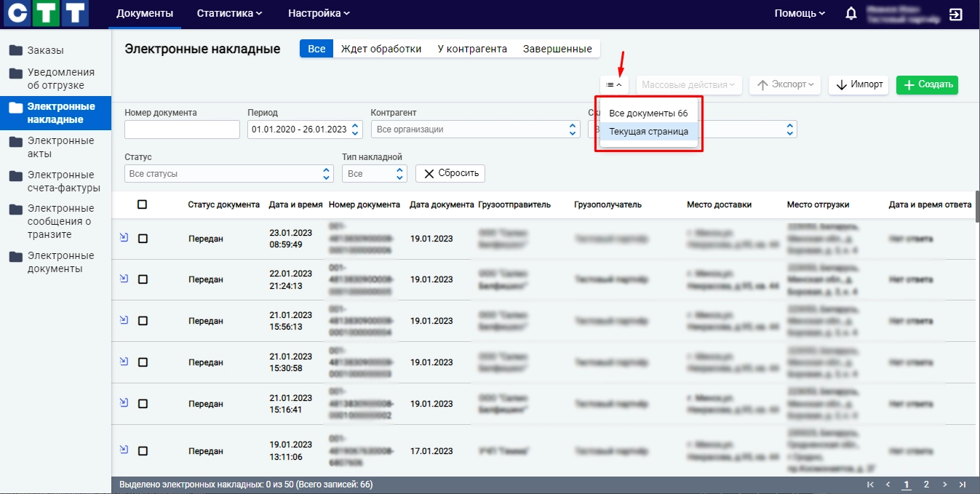Image resolution: width=980 pixels, height=494 pixels.
Task: Click the Статус документа column header
Action: [223, 205]
